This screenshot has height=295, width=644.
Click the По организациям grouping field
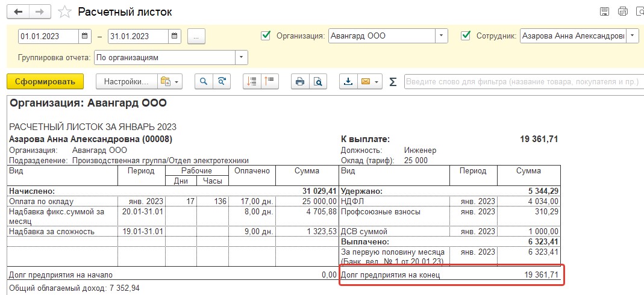pyautogui.click(x=164, y=57)
